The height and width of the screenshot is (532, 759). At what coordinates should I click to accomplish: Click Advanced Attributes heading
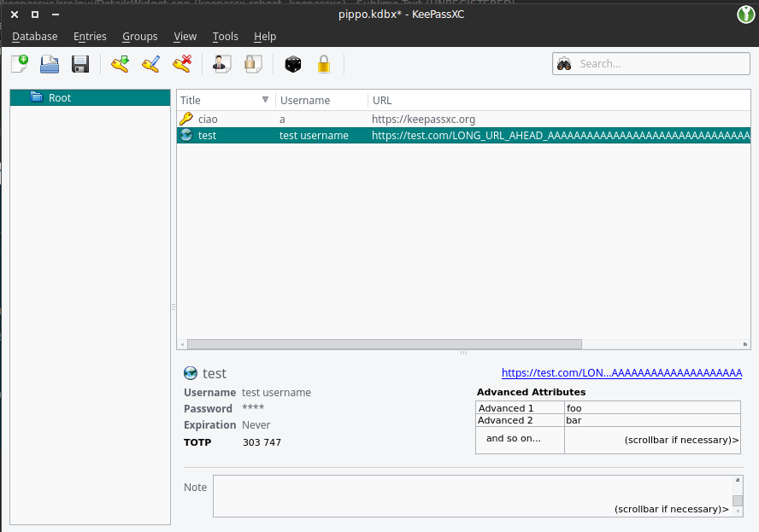[x=531, y=392]
